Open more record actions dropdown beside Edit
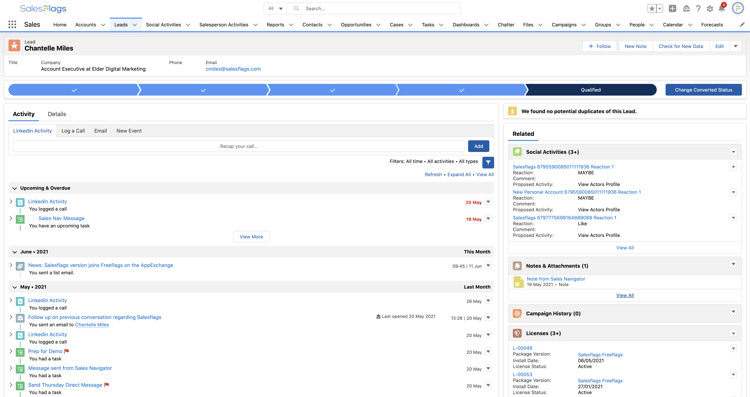750x397 pixels. 736,46
